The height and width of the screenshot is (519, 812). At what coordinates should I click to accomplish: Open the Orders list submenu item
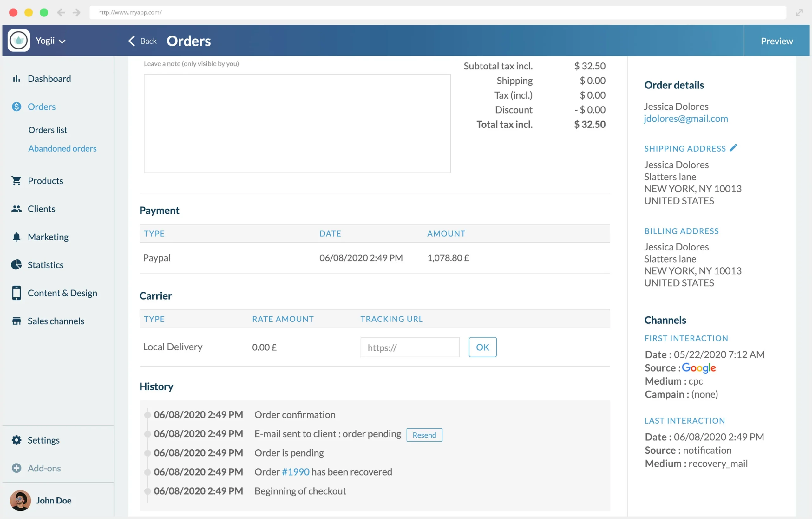(x=48, y=130)
